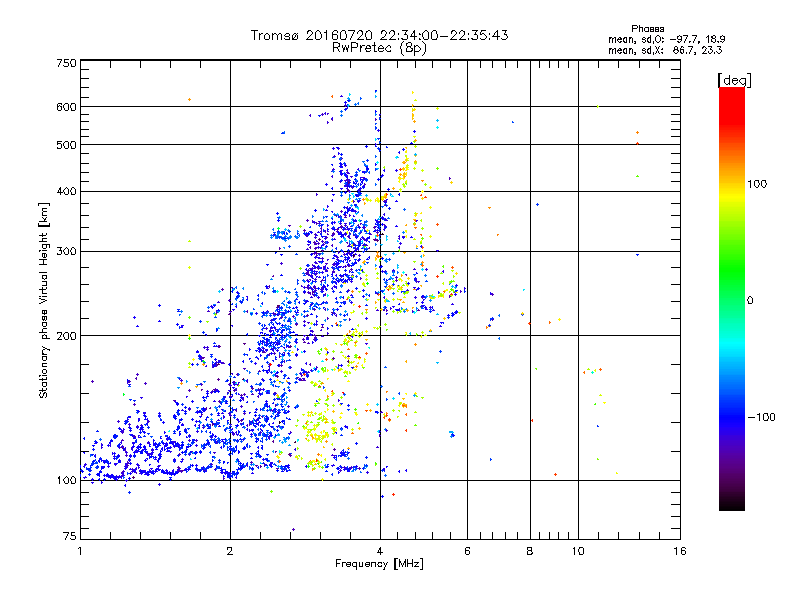Click the '750' height tick label

tap(66, 63)
